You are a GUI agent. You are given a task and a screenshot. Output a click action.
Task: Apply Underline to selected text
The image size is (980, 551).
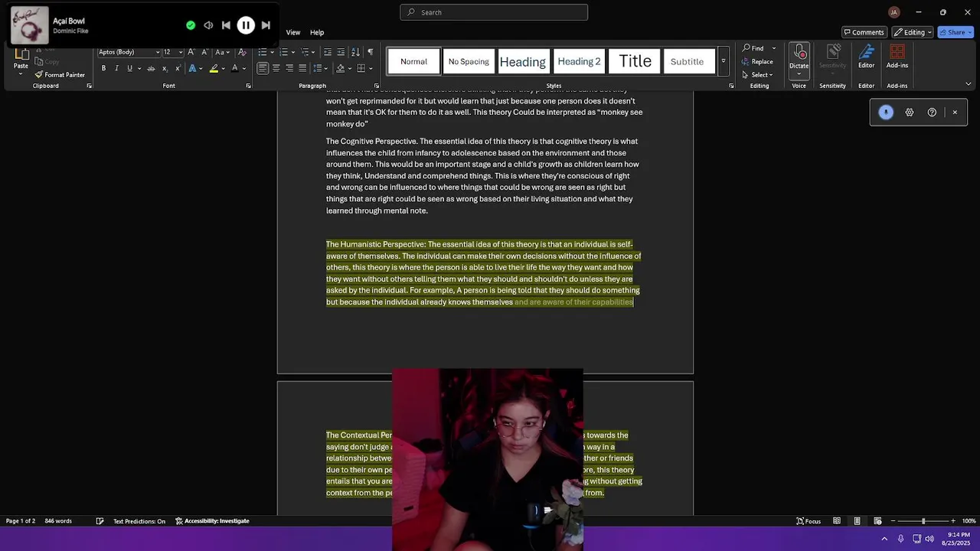[x=129, y=68]
